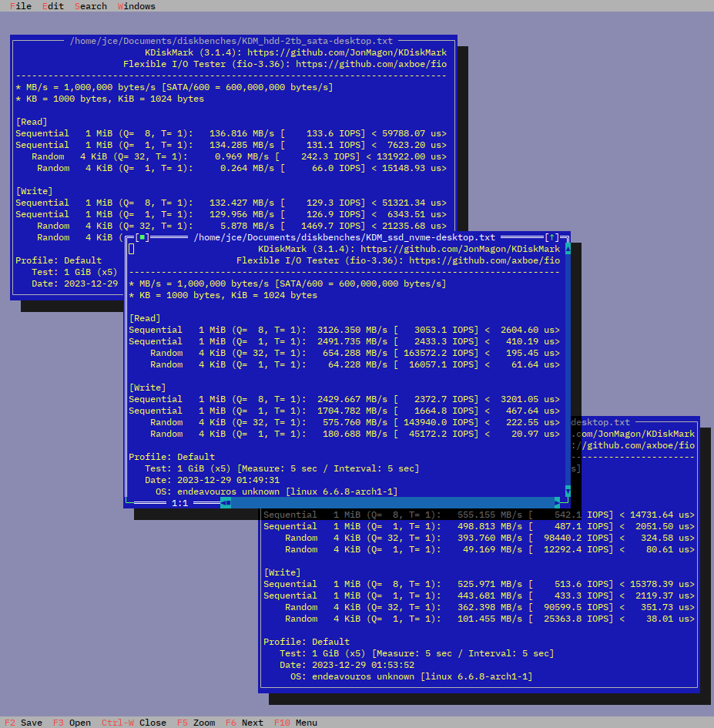Click the horizontal scrollbar right arrow in the nvme window
This screenshot has height=728, width=714.
click(x=557, y=503)
